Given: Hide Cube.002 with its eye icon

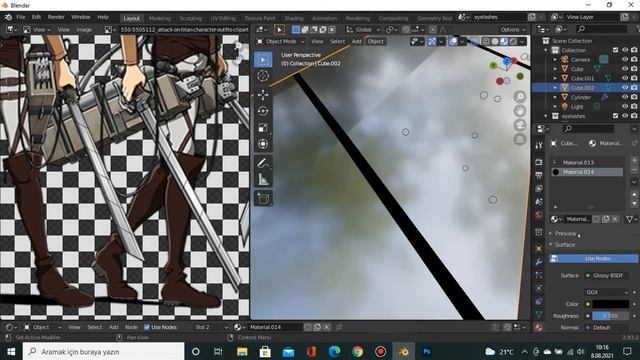Looking at the screenshot, I should click(625, 87).
